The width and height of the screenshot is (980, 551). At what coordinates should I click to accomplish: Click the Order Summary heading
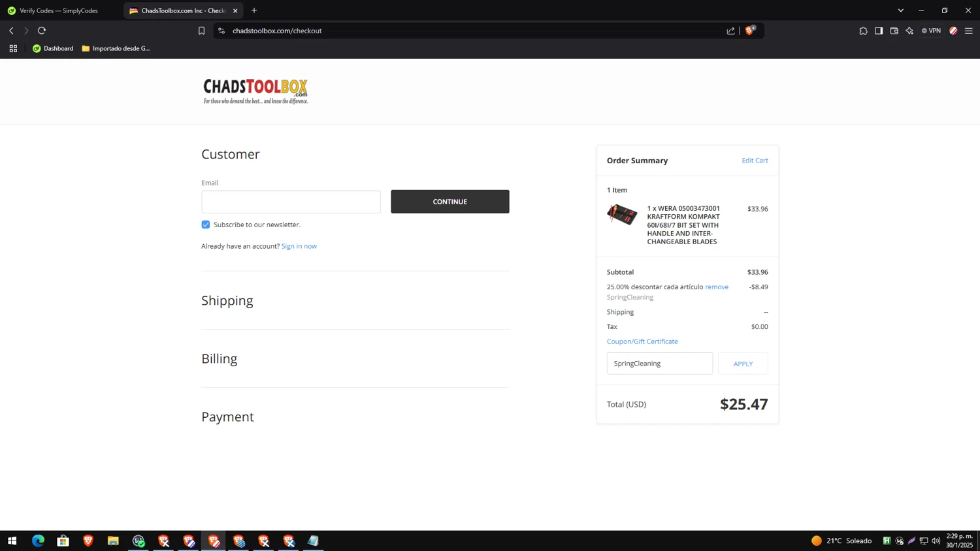637,161
